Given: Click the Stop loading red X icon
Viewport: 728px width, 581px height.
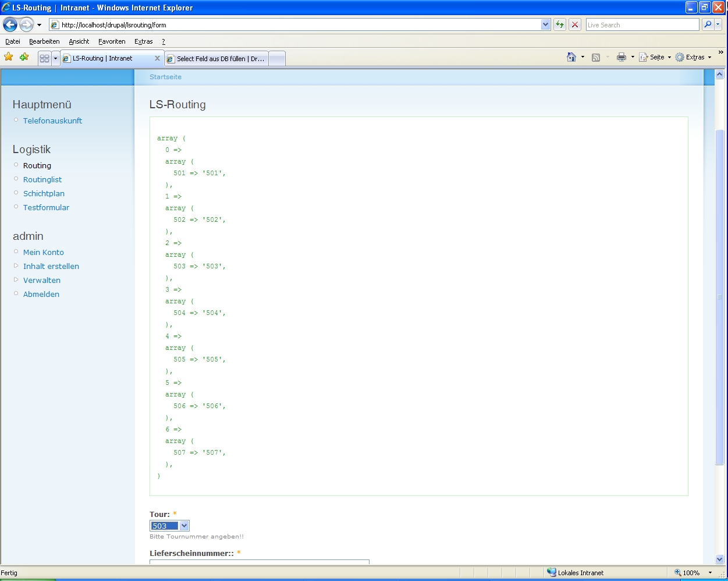Looking at the screenshot, I should click(x=575, y=24).
